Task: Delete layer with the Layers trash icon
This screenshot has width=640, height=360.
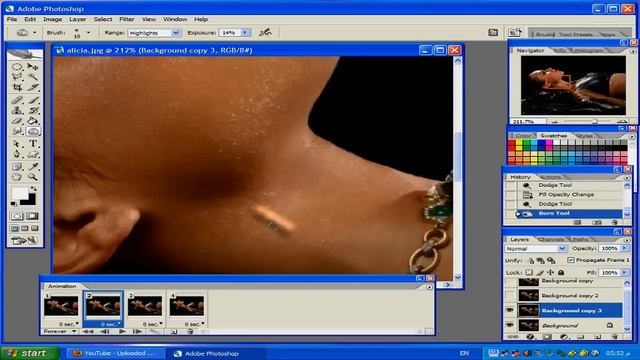Action: coord(615,337)
